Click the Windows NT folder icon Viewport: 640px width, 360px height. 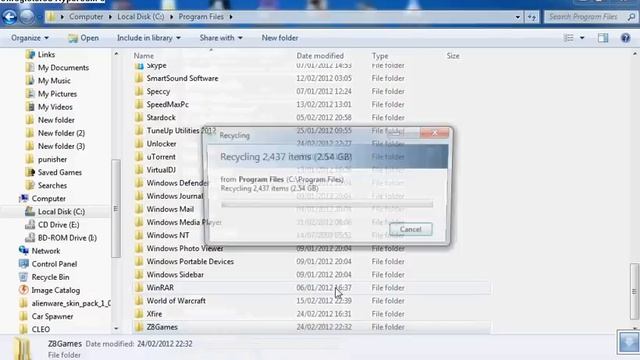point(139,235)
